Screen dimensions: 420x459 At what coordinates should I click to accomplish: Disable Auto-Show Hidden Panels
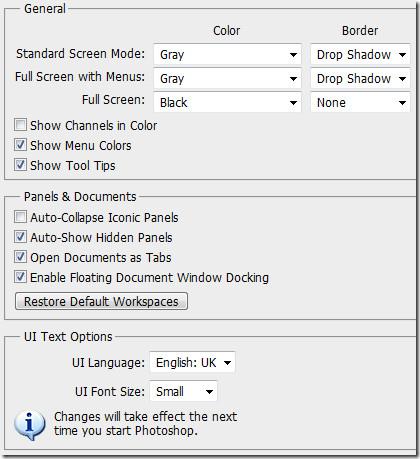pyautogui.click(x=20, y=237)
